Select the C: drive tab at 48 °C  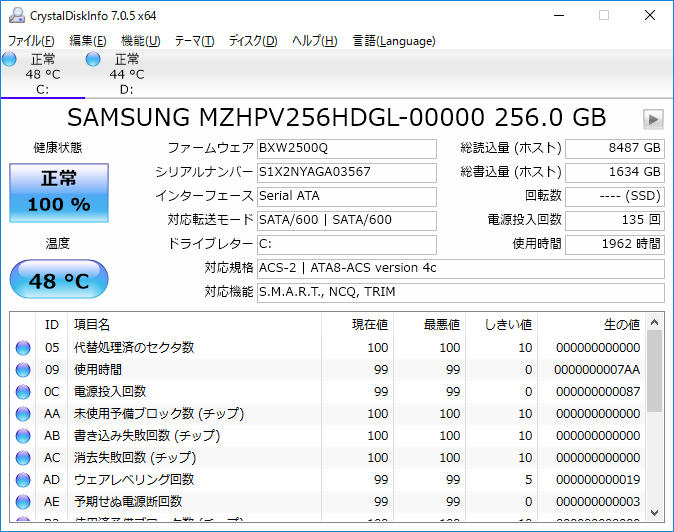coord(43,74)
